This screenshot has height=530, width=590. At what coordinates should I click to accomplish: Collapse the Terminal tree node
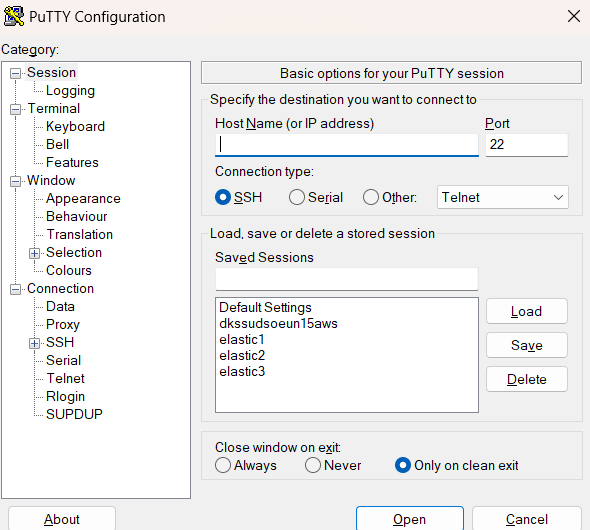15,109
